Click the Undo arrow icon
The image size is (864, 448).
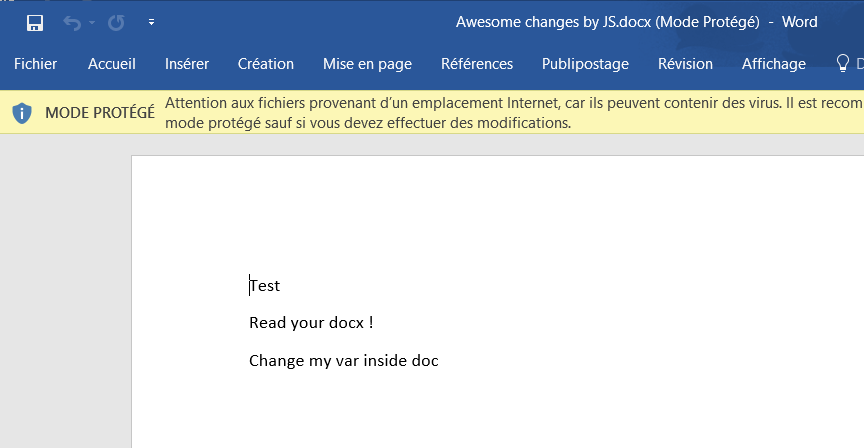[72, 23]
